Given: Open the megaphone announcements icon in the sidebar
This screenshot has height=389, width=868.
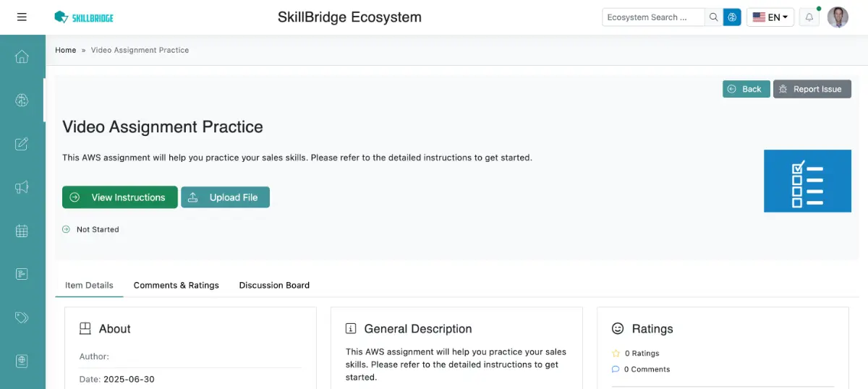Looking at the screenshot, I should coord(22,187).
